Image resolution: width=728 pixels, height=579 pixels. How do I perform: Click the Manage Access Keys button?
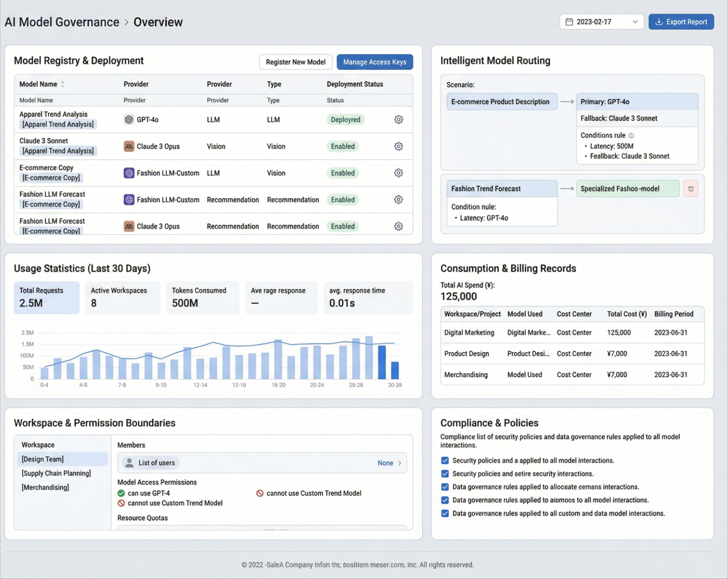coord(374,62)
